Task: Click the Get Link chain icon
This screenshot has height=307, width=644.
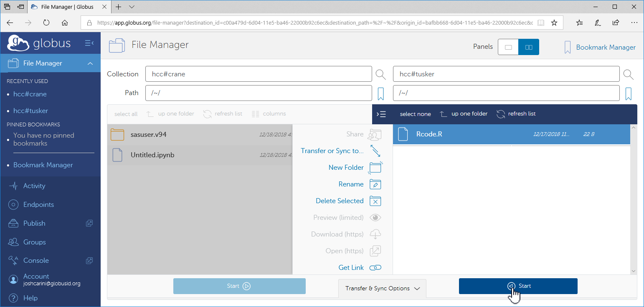Action: (375, 268)
